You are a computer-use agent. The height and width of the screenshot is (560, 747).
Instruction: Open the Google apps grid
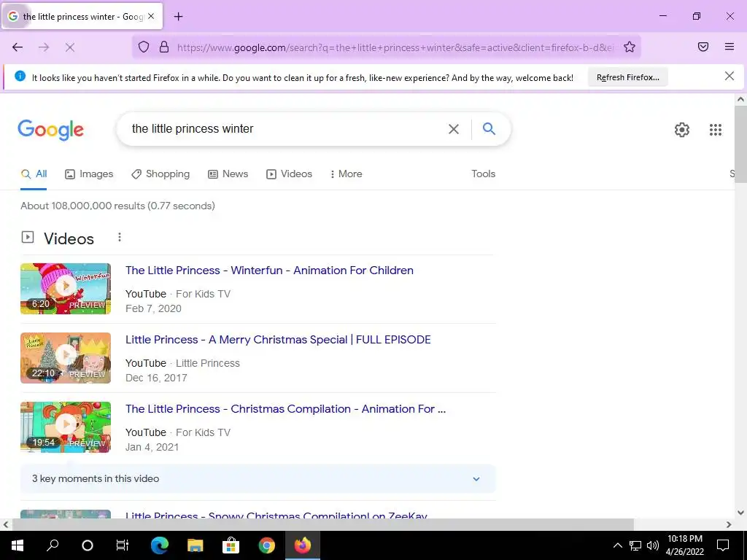click(716, 130)
